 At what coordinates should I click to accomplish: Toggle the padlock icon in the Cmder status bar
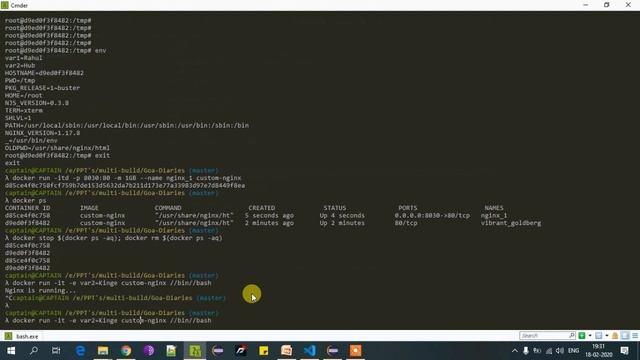click(x=615, y=336)
